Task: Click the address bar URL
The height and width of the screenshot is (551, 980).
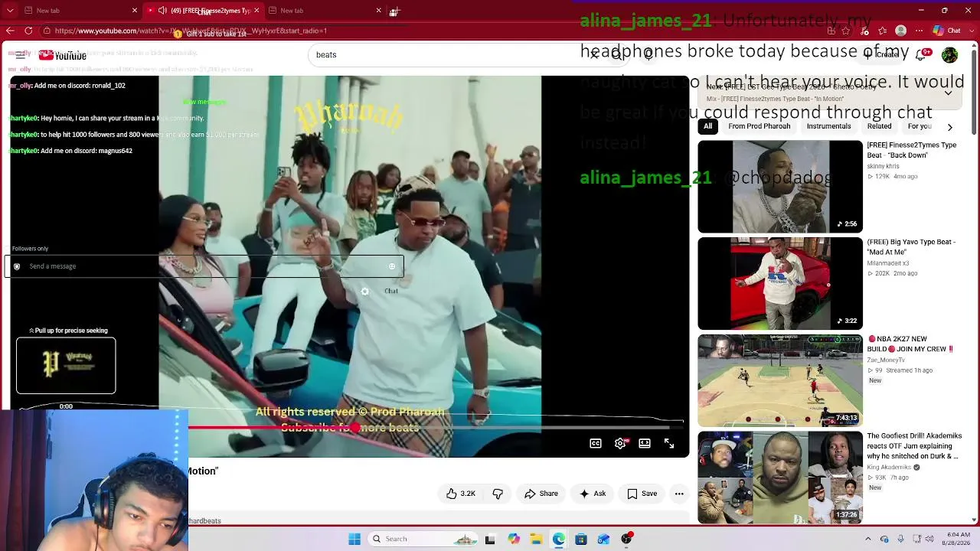Action: (x=191, y=31)
